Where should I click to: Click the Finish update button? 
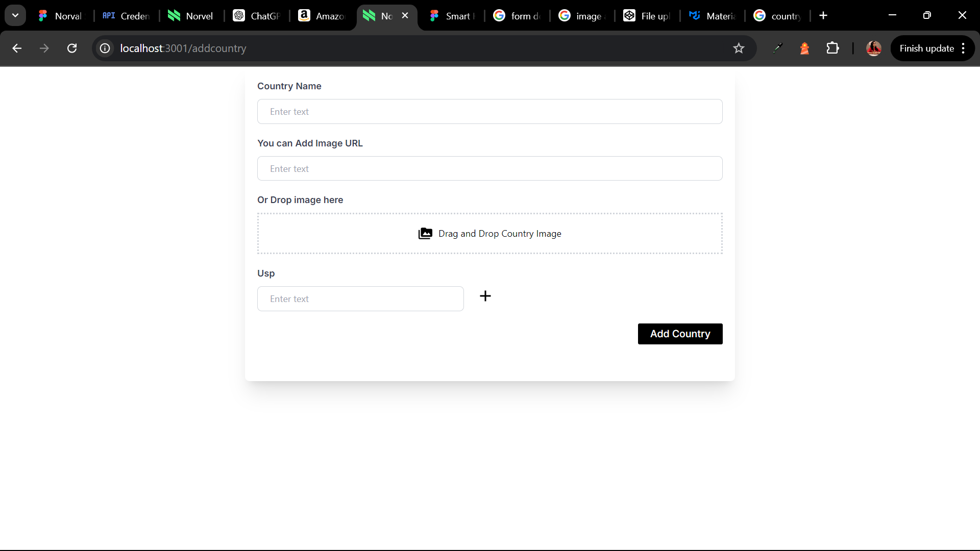(926, 48)
